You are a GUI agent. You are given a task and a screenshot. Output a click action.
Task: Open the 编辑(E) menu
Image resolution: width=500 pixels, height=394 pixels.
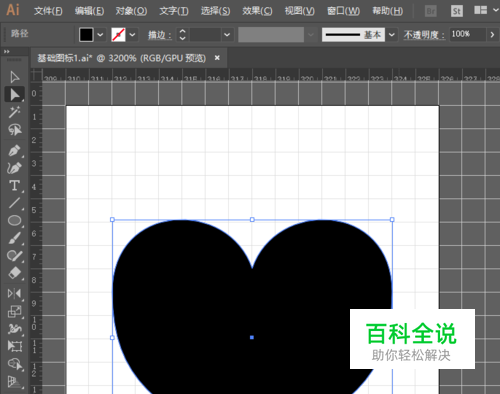(x=89, y=11)
